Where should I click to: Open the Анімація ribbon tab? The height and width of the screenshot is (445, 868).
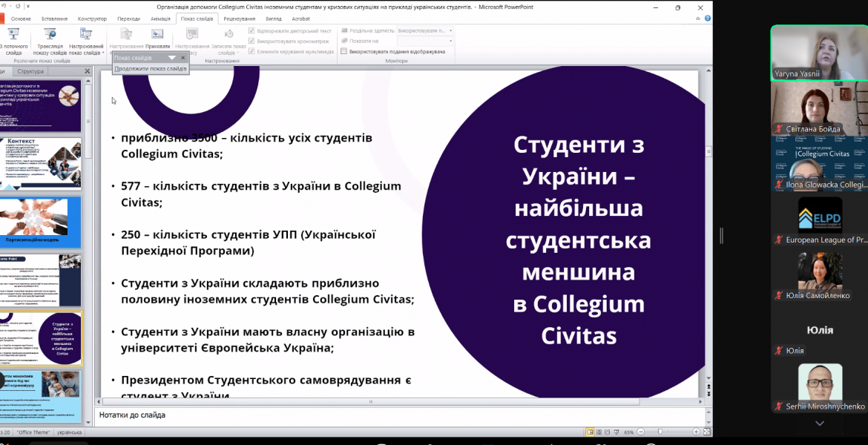[x=160, y=19]
